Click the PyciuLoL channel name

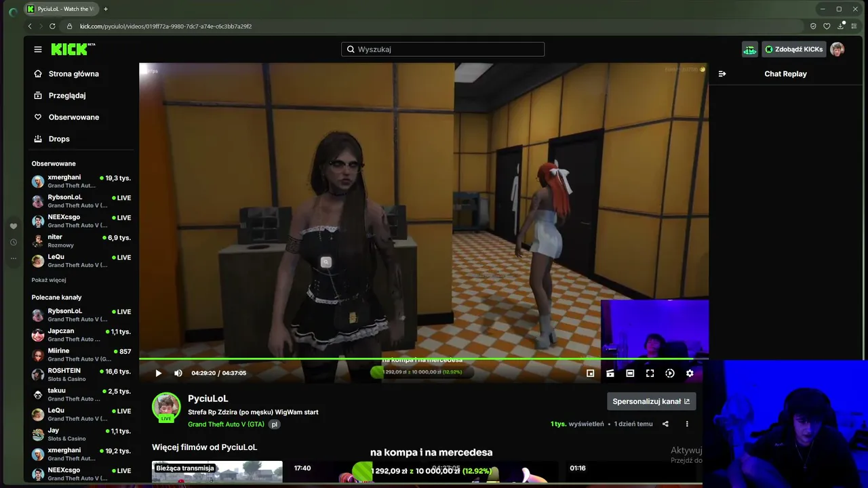pyautogui.click(x=208, y=399)
